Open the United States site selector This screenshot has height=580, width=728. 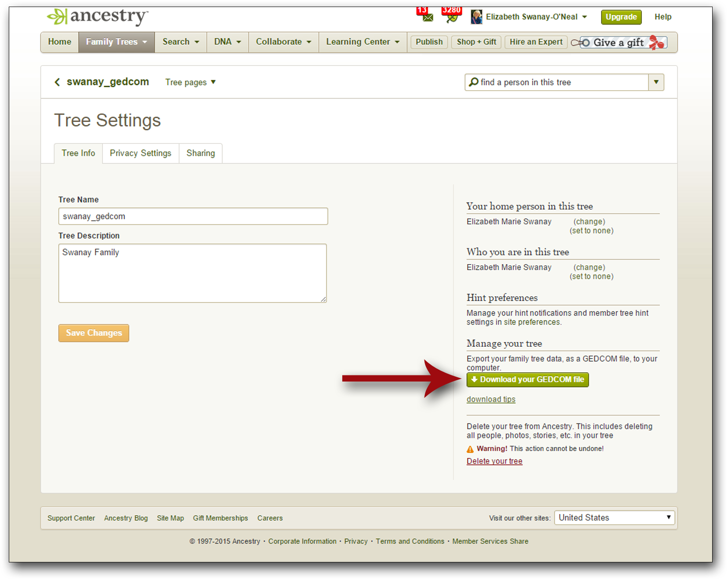[615, 518]
